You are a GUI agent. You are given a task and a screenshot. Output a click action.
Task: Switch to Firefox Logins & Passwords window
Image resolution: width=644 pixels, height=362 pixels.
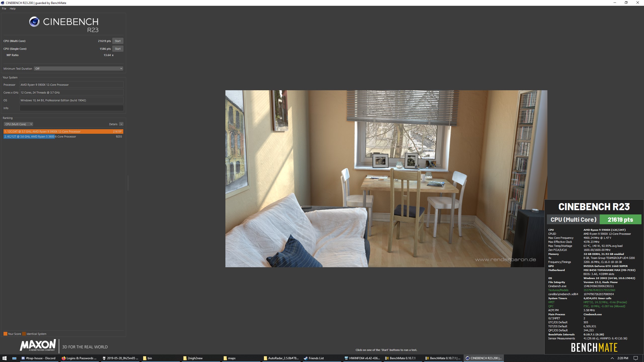click(x=79, y=358)
